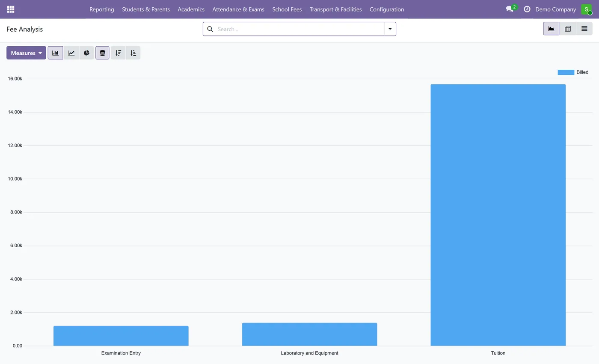Toggle stacked chart mode
The width and height of the screenshot is (599, 364).
point(102,53)
